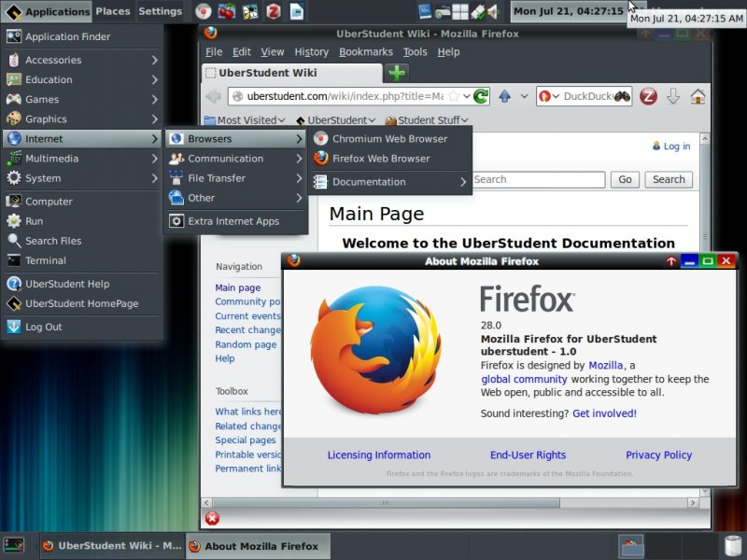Open the cherry icon launcher in the panel
This screenshot has width=747, height=560.
point(227,11)
